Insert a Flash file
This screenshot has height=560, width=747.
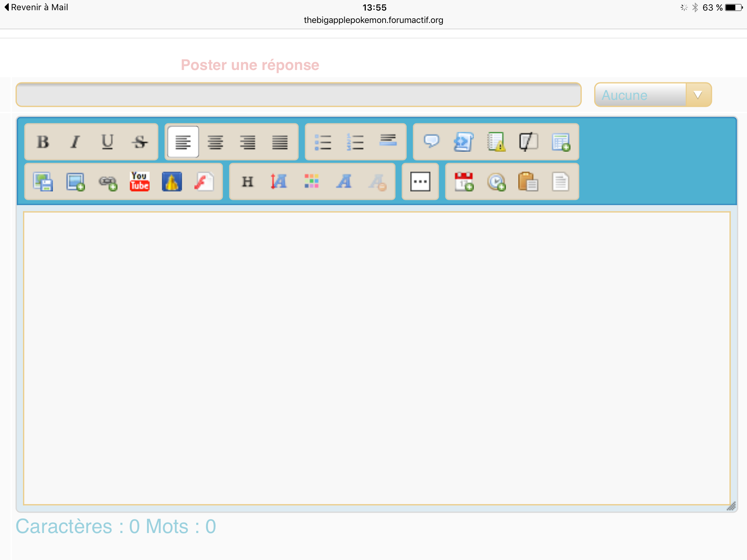[x=204, y=182]
